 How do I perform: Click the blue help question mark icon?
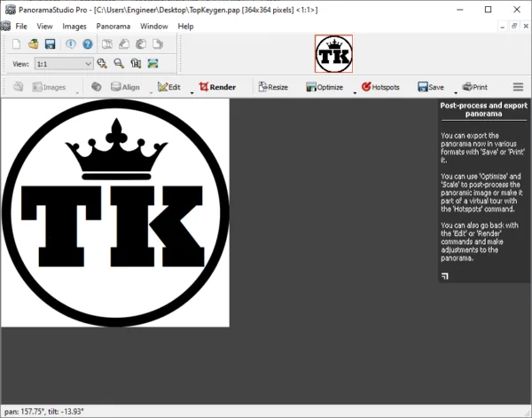pos(88,44)
